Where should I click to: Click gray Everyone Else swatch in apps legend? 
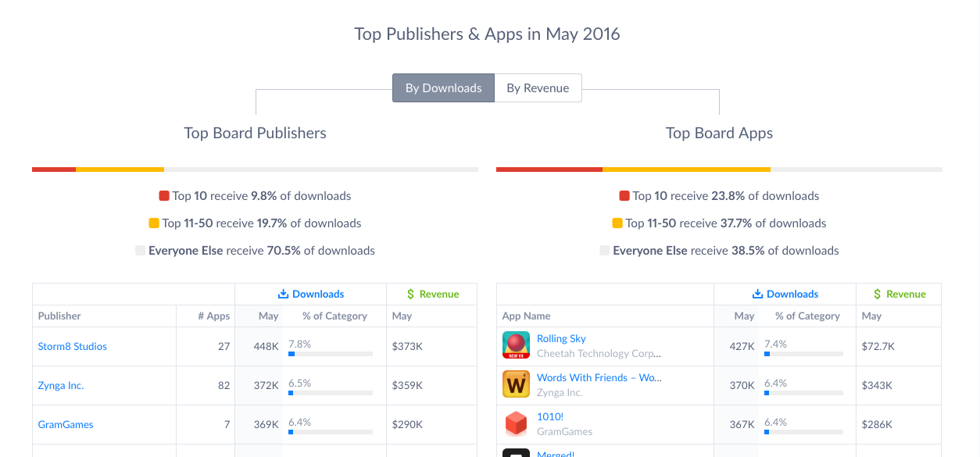[x=605, y=251]
